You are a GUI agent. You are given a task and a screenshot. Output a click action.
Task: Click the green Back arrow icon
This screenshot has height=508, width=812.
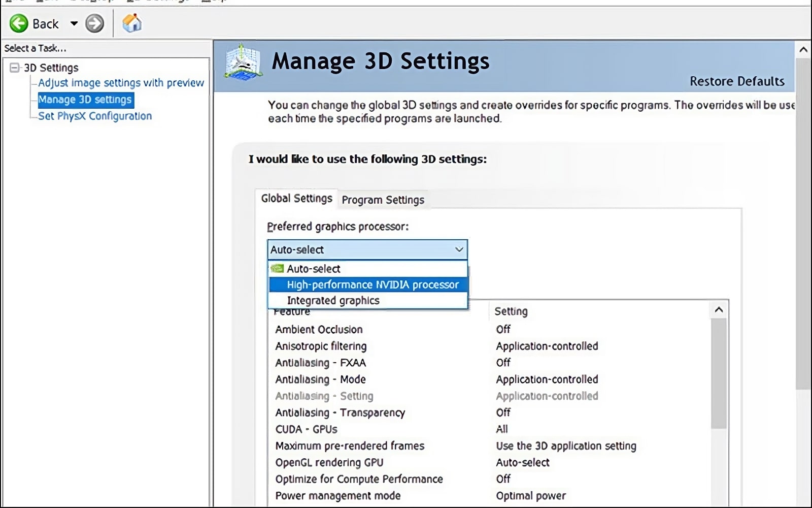click(19, 23)
